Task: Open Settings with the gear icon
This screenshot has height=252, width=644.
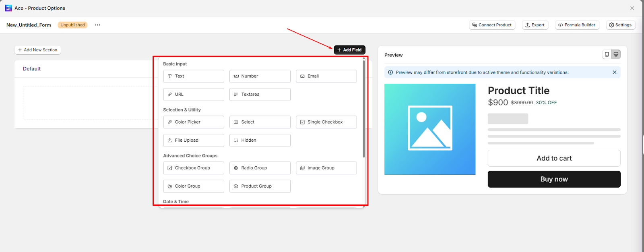Action: [620, 25]
